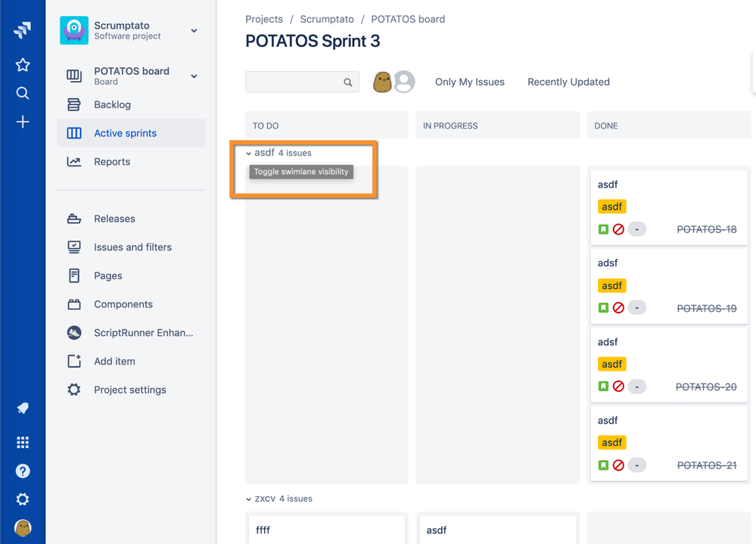Open the Projects breadcrumb link
756x544 pixels.
pos(264,19)
